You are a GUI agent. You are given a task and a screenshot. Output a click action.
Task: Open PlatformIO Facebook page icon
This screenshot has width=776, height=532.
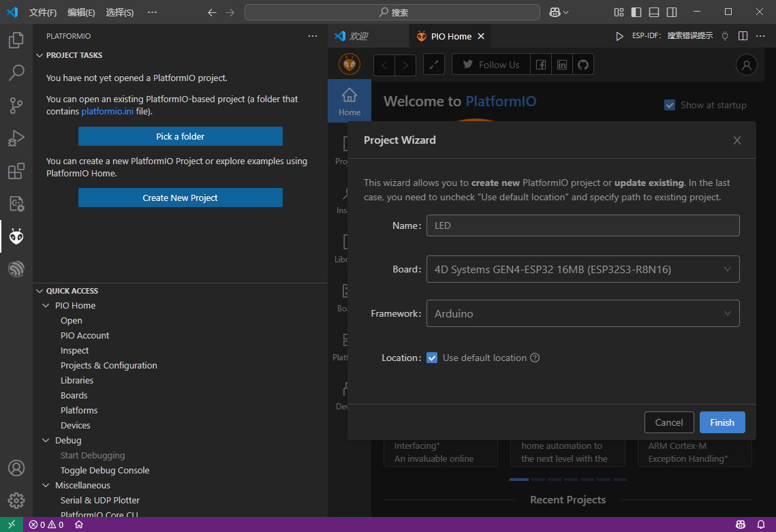point(541,65)
